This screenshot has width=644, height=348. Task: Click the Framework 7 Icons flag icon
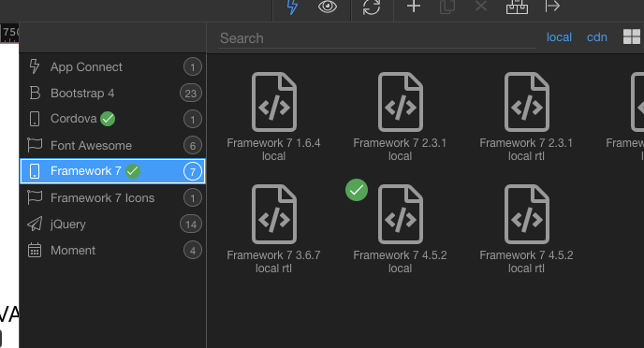(35, 197)
